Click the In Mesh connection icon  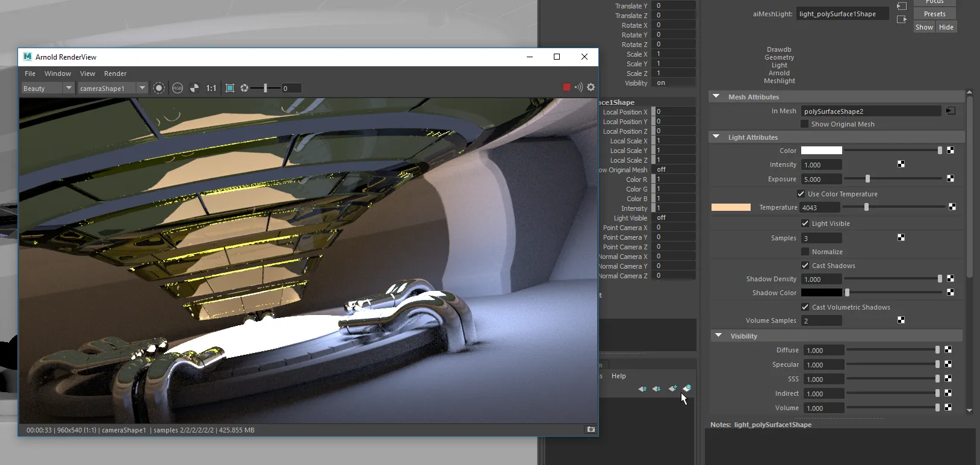click(951, 111)
